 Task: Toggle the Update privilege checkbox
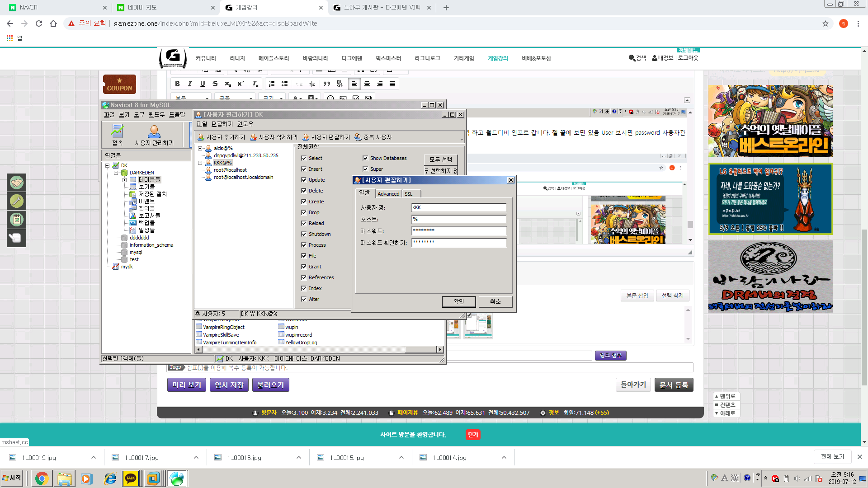[304, 180]
